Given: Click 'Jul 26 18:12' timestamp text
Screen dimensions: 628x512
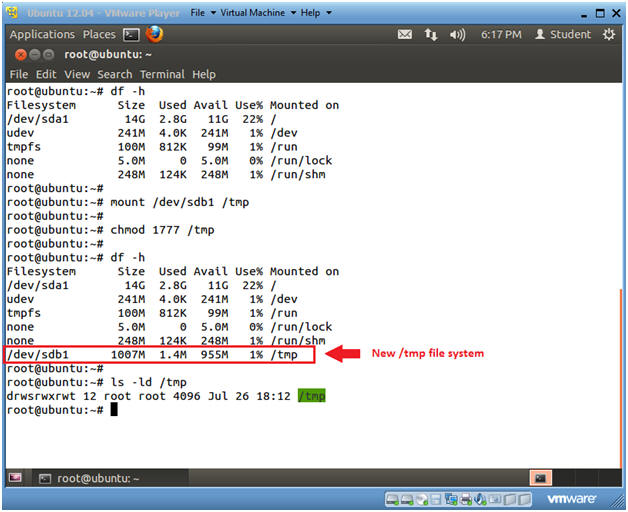Looking at the screenshot, I should pos(249,396).
